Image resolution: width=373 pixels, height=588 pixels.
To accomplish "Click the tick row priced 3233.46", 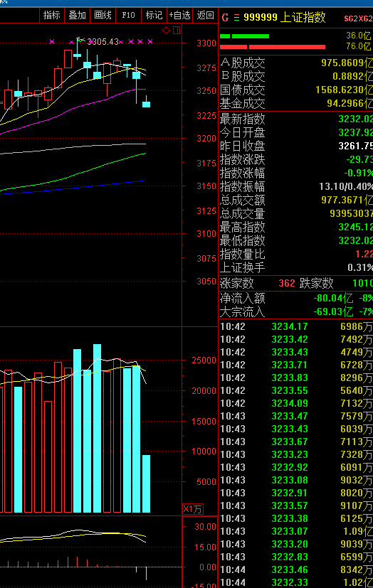I will (x=296, y=570).
